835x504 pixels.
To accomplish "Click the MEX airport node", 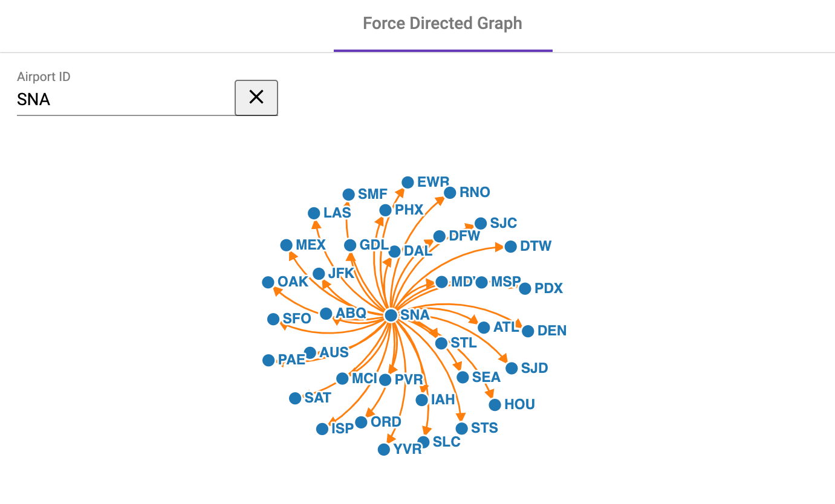I will [x=287, y=245].
